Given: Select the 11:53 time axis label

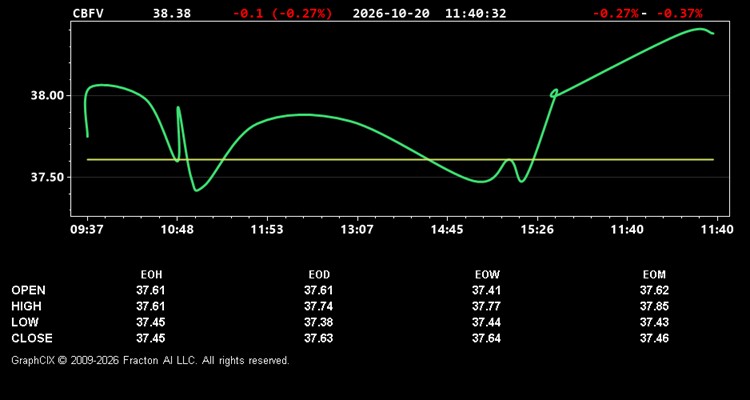Looking at the screenshot, I should point(267,230).
